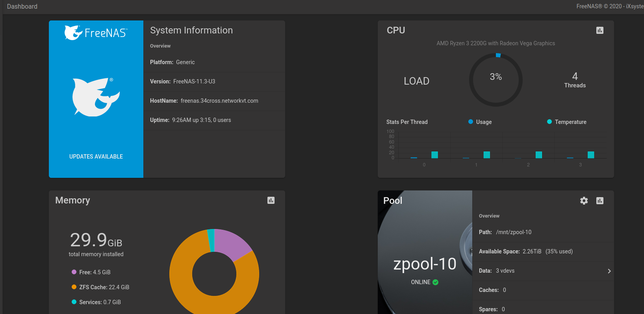Click 'total memory installed' label
This screenshot has width=644, height=314.
(96, 254)
